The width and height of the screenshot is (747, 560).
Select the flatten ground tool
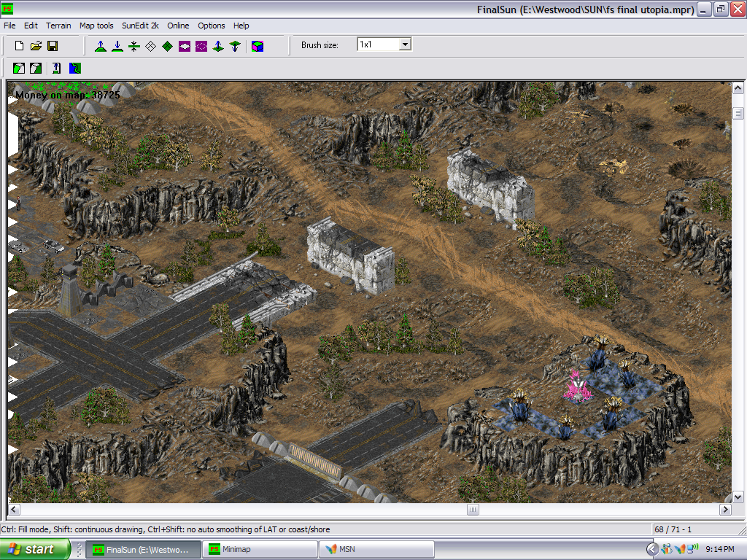(133, 46)
